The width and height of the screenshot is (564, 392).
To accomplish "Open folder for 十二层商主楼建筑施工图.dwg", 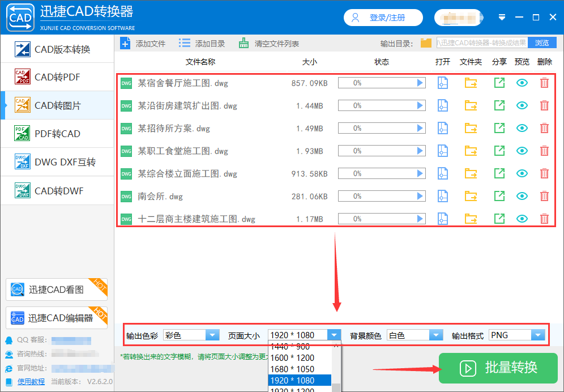I will point(471,219).
